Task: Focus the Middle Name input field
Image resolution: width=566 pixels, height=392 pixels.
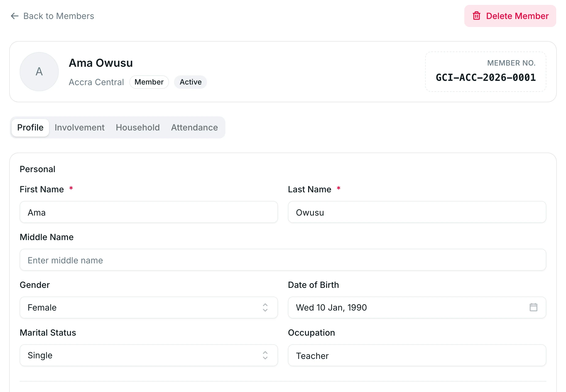Action: click(283, 260)
